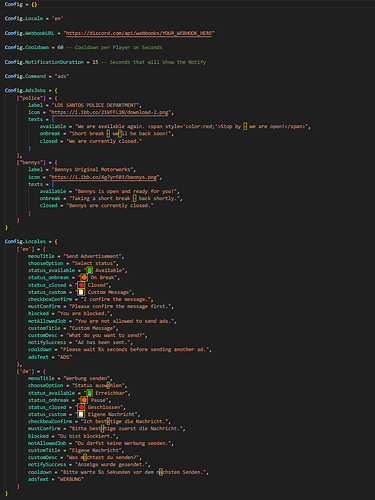Click "You are not allowed to send ads."
The width and height of the screenshot is (375, 500).
point(126,321)
